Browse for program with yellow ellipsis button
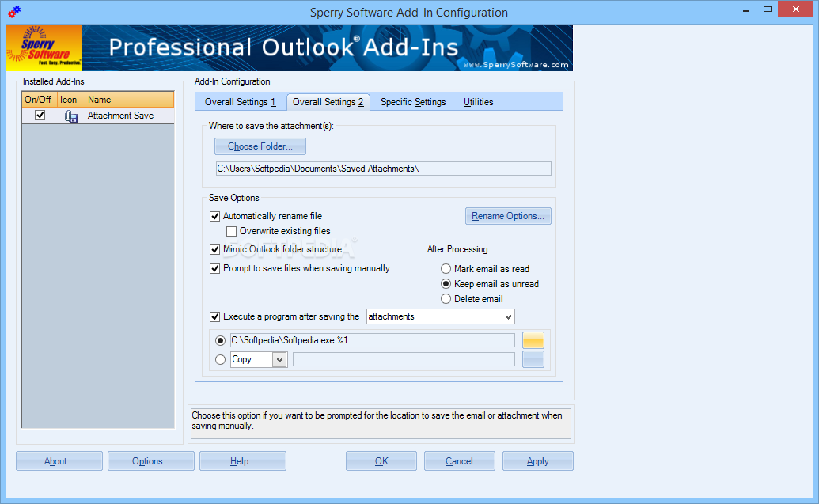Screen dimensions: 819x504 point(533,340)
